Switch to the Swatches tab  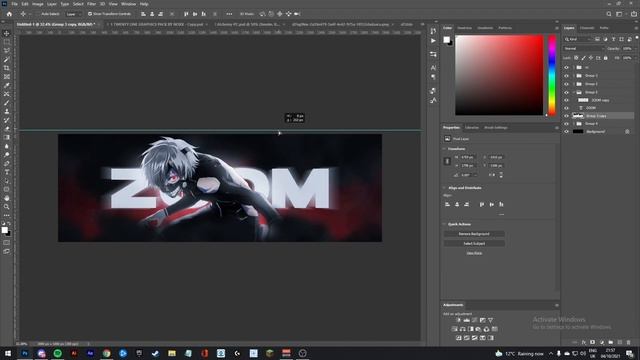pyautogui.click(x=464, y=28)
